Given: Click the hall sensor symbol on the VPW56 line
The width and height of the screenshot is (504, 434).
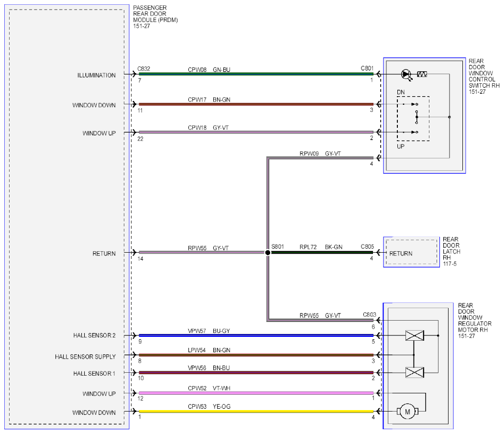Looking at the screenshot, I should [415, 373].
